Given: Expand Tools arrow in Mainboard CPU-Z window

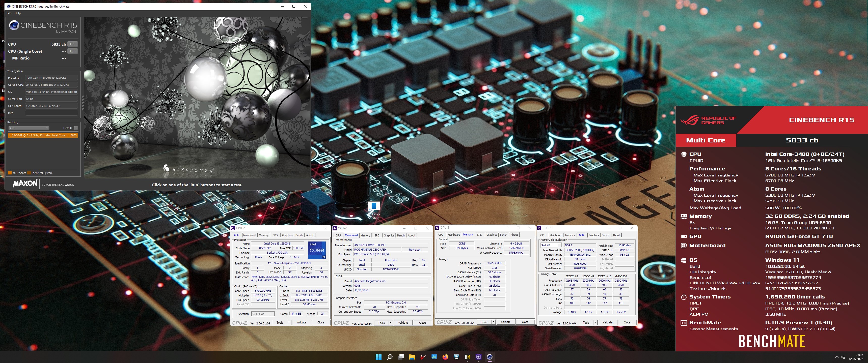Looking at the screenshot, I should pos(391,323).
